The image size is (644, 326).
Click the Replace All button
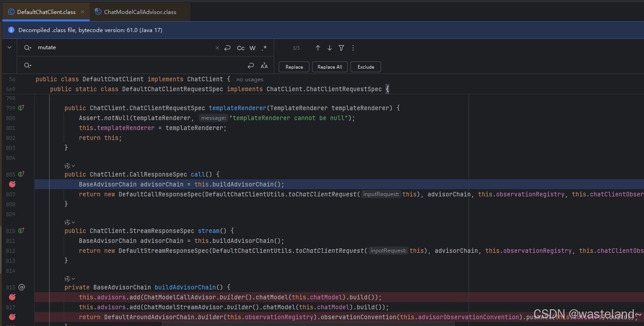(330, 67)
